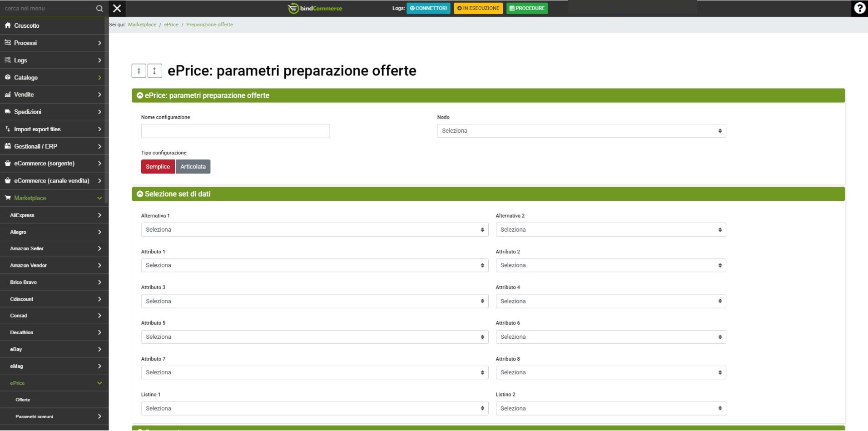The image size is (868, 431).
Task: Click the collapse all sections icon button
Action: (139, 71)
